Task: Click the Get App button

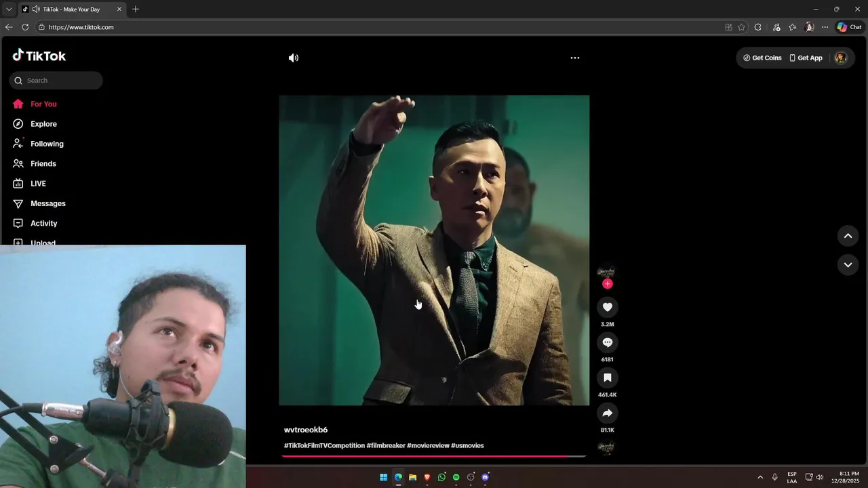Action: (x=806, y=58)
